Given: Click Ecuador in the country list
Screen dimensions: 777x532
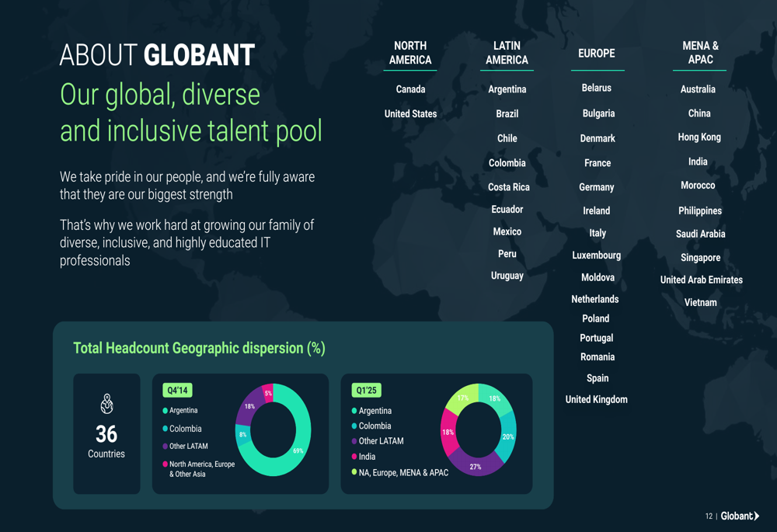Looking at the screenshot, I should [507, 209].
